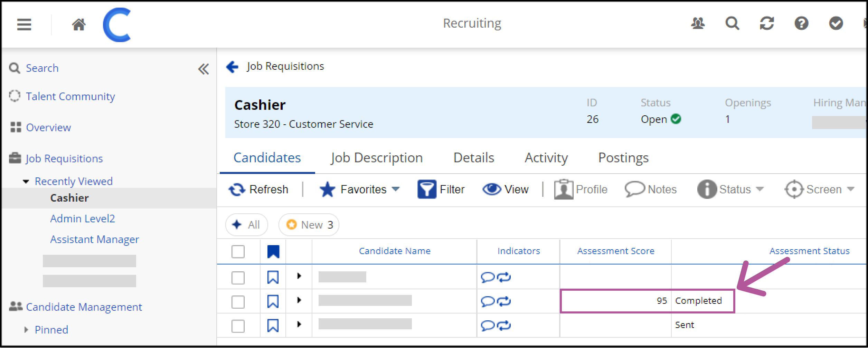Switch to the Job Description tab
This screenshot has height=348, width=868.
pyautogui.click(x=377, y=158)
